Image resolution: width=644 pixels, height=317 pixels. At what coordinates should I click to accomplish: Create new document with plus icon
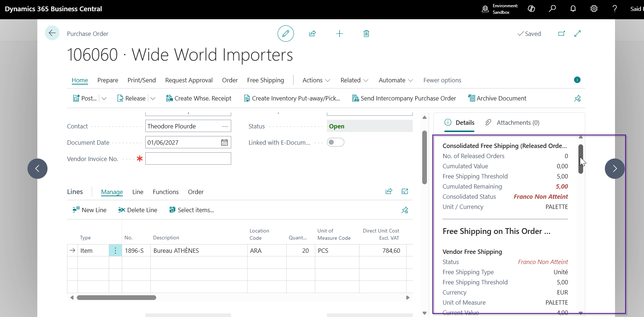(340, 33)
